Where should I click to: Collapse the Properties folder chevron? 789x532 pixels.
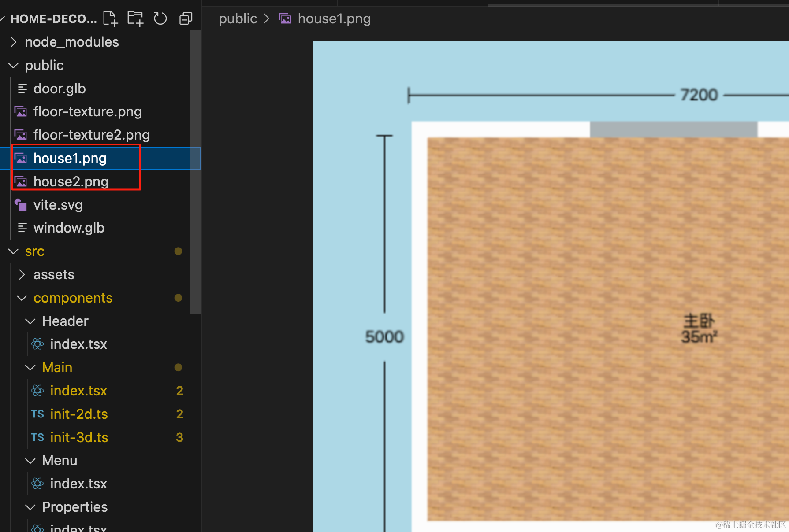[30, 507]
